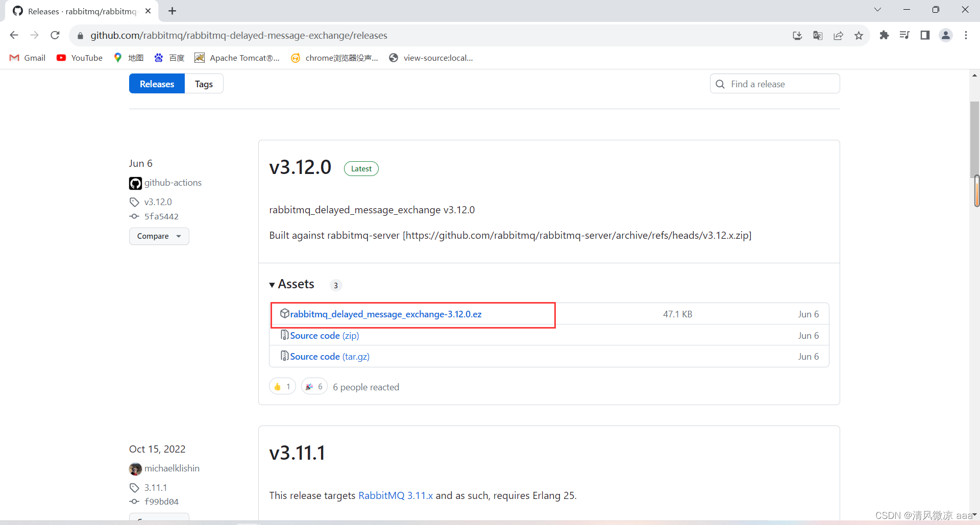The image size is (980, 525).
Task: Open commit 5fa5442
Action: click(161, 216)
